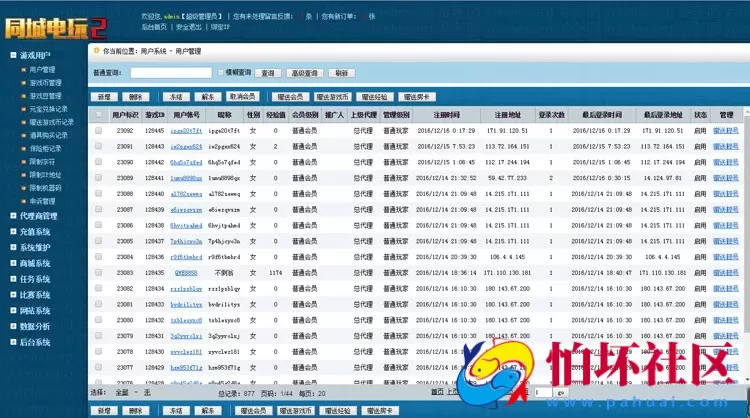The width and height of the screenshot is (750, 418).
Task: Open 赠送游戏币记录 in the sidebar
Action: click(x=52, y=122)
